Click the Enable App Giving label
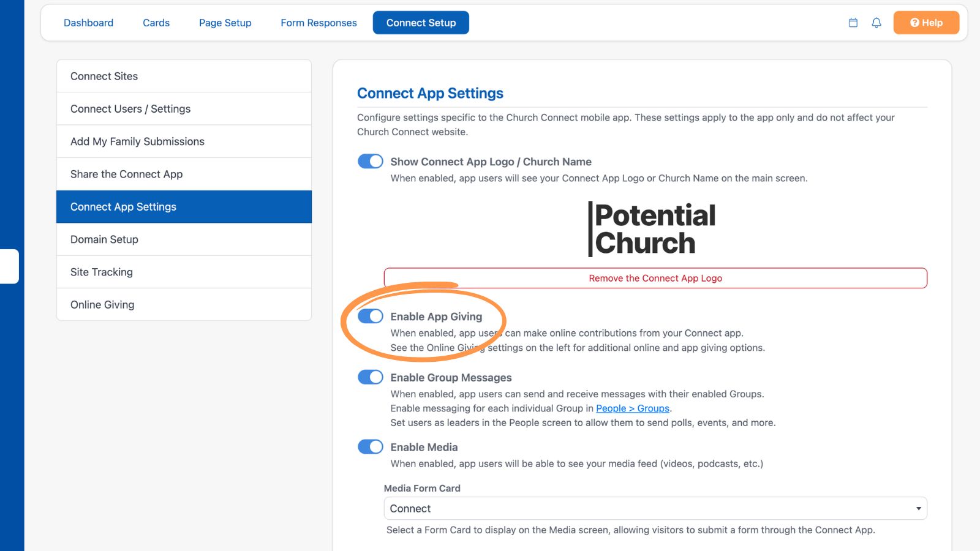The width and height of the screenshot is (980, 551). 436,317
